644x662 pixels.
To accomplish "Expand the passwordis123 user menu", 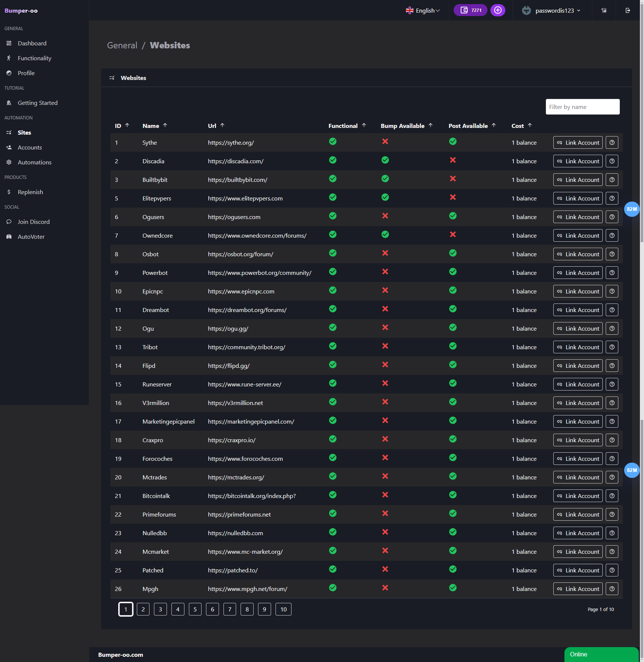I will (557, 10).
